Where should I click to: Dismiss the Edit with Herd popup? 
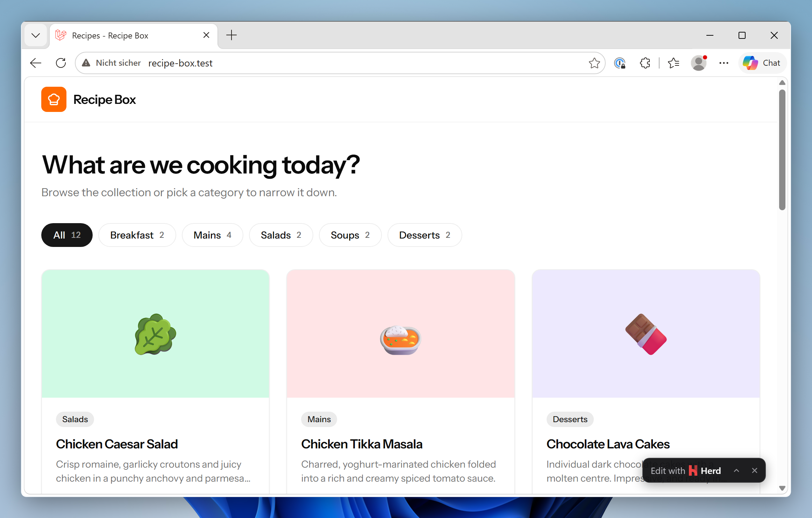[x=755, y=470]
